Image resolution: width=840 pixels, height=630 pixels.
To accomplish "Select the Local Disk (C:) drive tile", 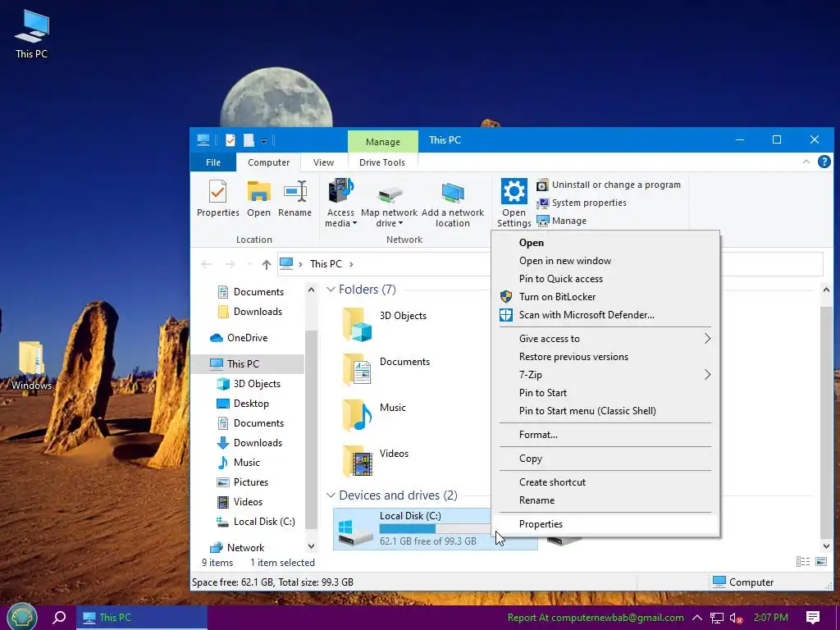I will pyautogui.click(x=435, y=529).
